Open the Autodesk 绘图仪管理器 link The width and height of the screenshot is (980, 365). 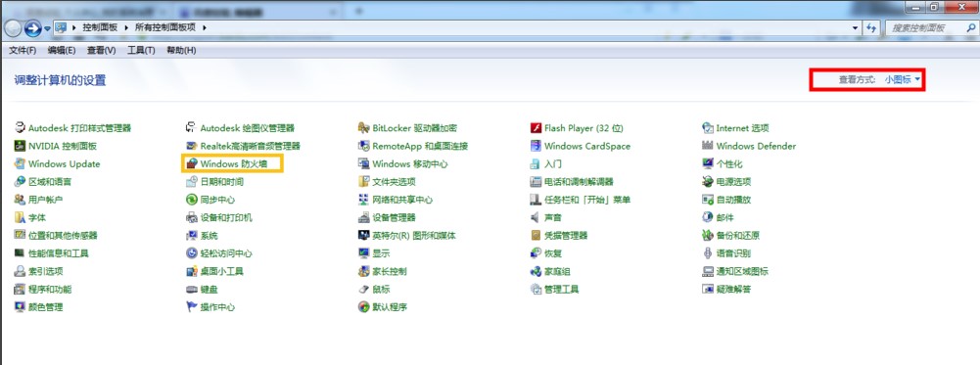(x=248, y=128)
